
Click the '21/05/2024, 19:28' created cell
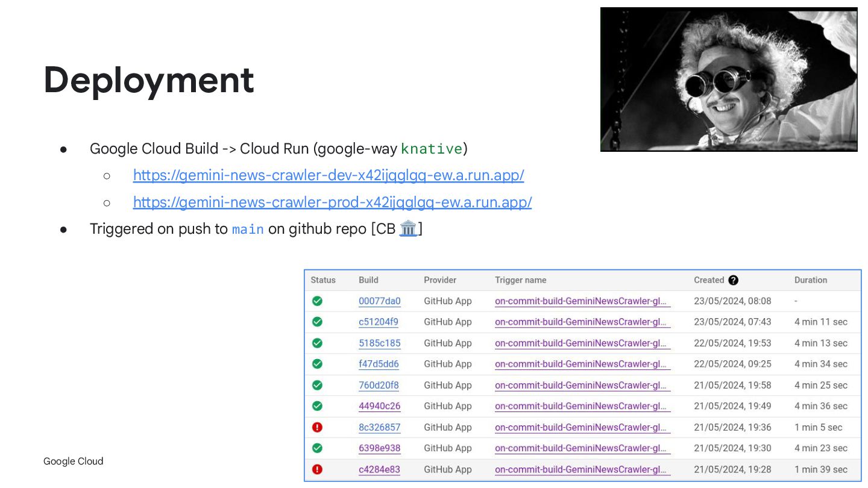[x=732, y=469]
